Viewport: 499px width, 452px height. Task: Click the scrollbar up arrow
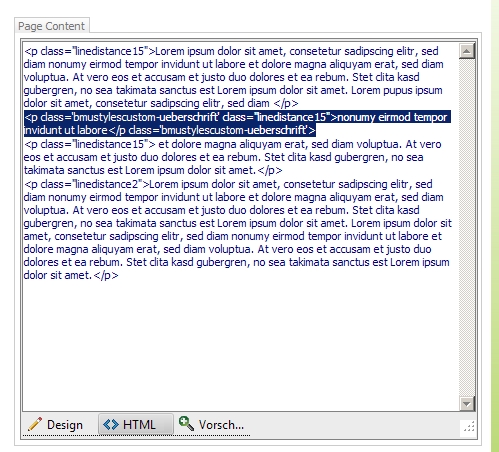pyautogui.click(x=467, y=51)
